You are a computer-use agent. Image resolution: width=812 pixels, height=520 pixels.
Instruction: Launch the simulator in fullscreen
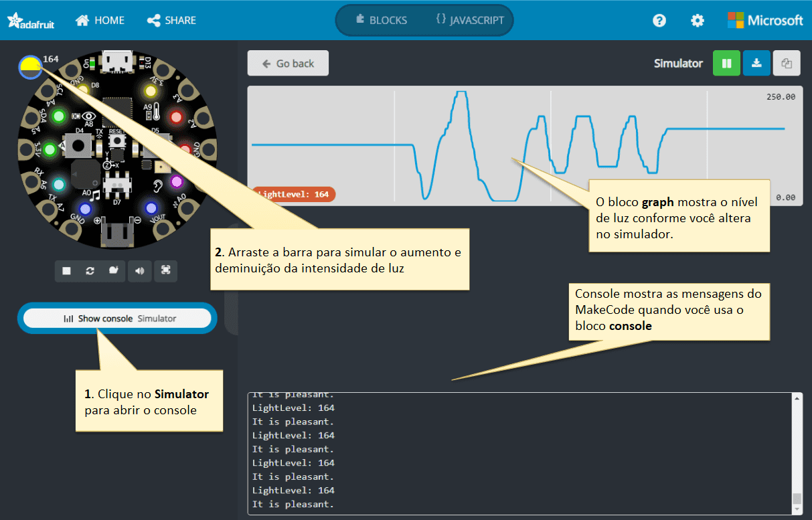point(165,271)
